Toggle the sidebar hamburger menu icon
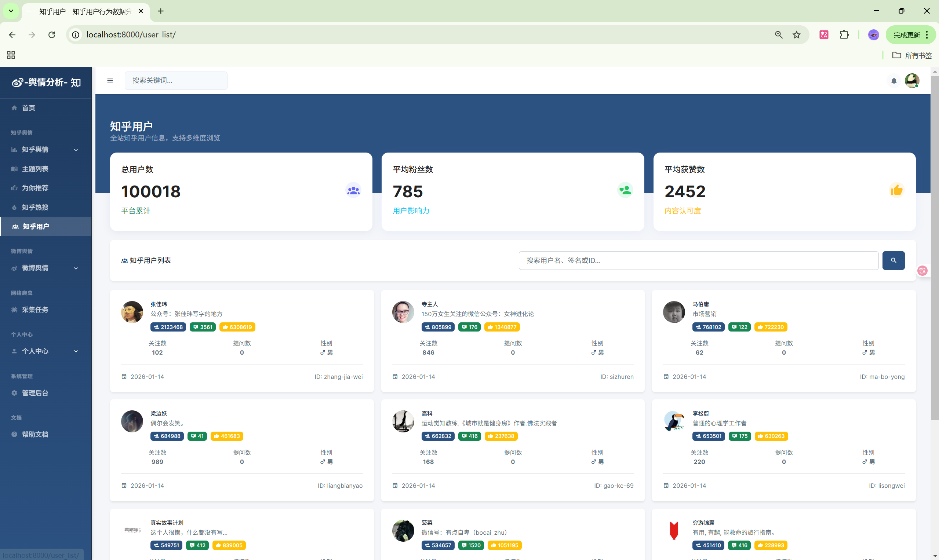Image resolution: width=939 pixels, height=560 pixels. [x=110, y=80]
